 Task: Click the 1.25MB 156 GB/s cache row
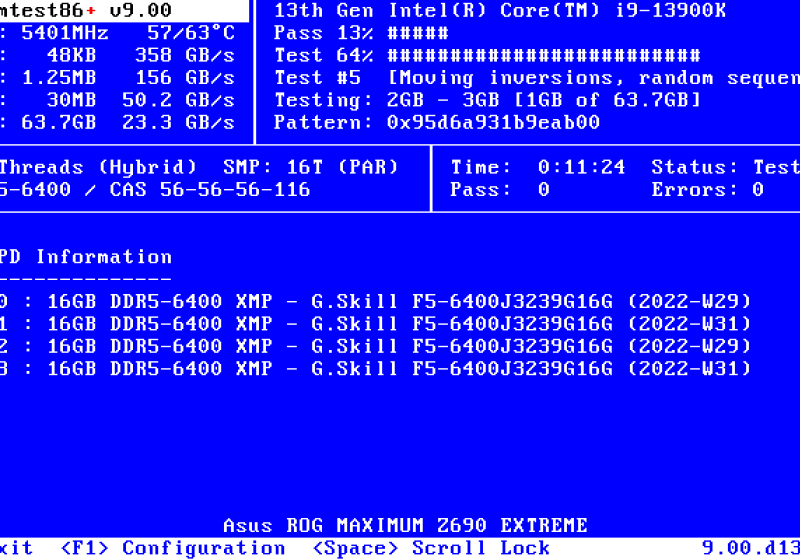(117, 78)
